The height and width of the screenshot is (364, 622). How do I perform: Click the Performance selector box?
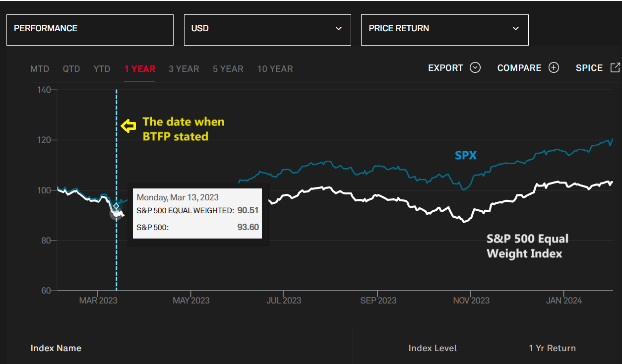(x=90, y=29)
